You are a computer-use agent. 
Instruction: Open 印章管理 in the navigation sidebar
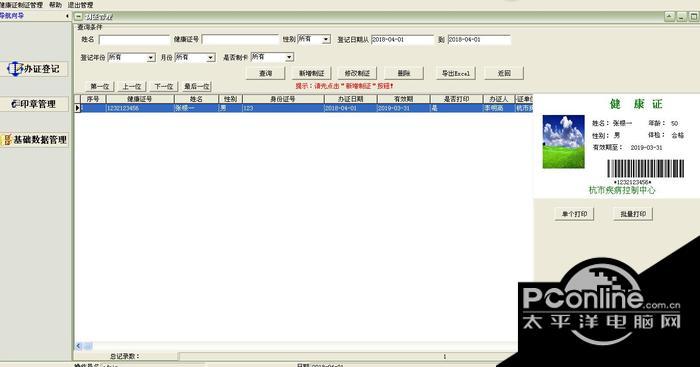point(34,104)
